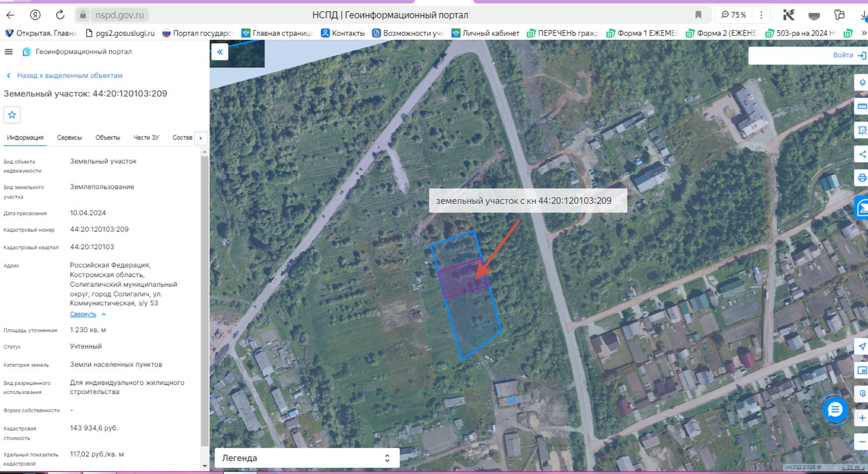Viewport: 868px width, 474px height.
Task: Switch to the Информация tab
Action: point(25,138)
